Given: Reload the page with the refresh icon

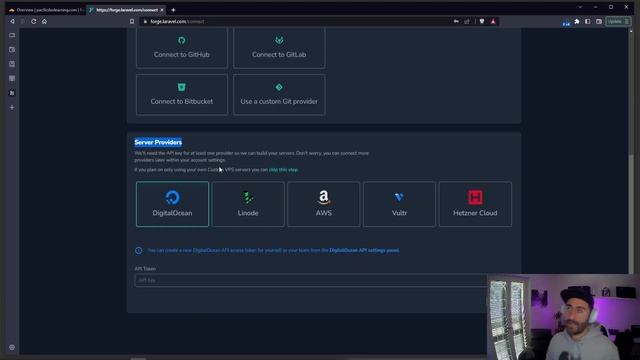Looking at the screenshot, I should click(33, 21).
